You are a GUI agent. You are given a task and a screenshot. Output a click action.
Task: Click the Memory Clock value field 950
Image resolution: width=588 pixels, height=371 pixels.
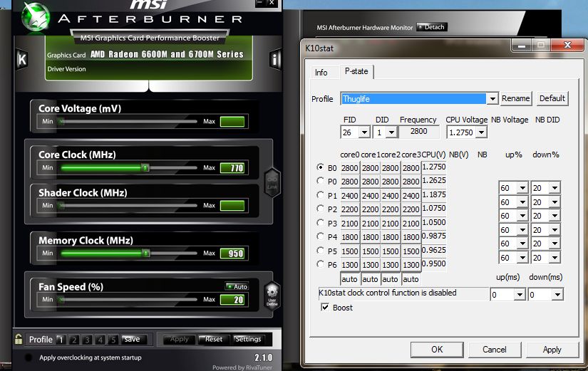(x=232, y=254)
